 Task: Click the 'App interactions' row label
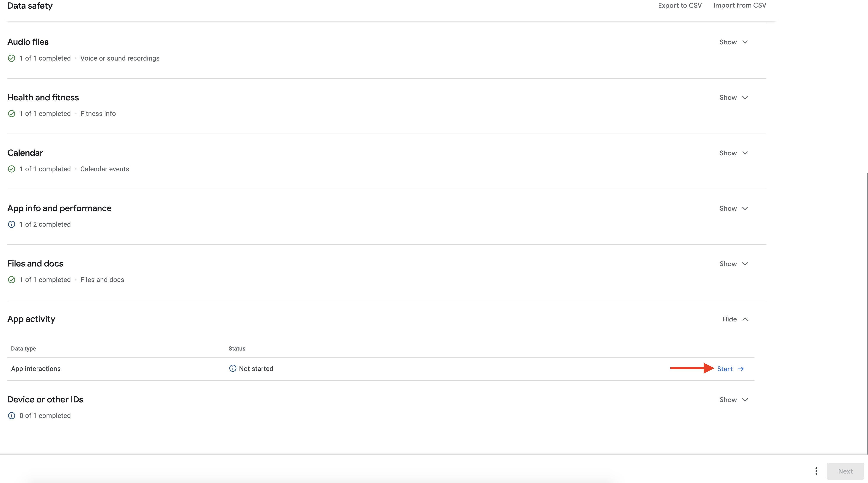click(36, 369)
